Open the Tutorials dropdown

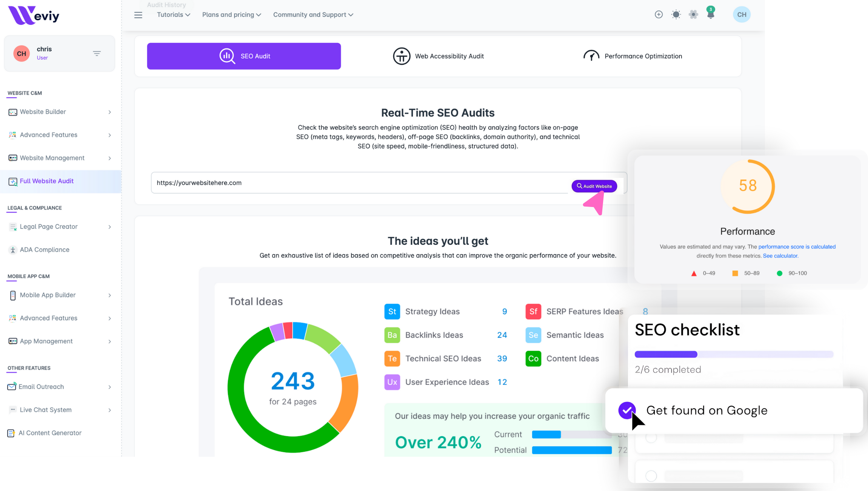coord(174,15)
